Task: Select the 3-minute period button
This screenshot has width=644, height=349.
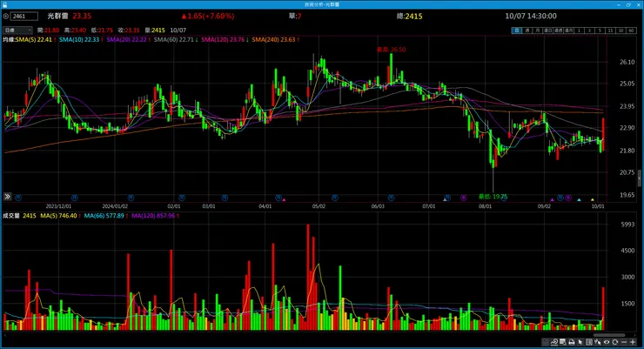Action: click(x=590, y=30)
